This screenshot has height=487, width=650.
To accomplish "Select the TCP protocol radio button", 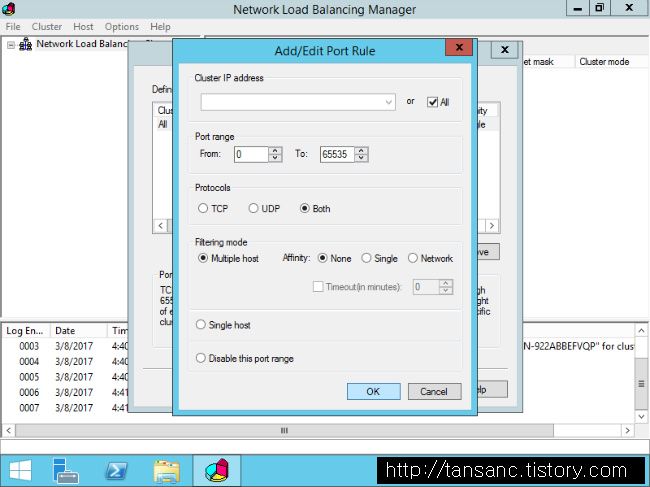I will (x=203, y=208).
